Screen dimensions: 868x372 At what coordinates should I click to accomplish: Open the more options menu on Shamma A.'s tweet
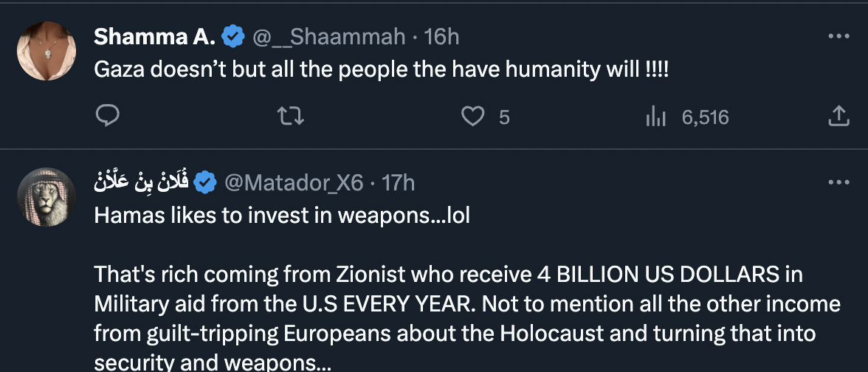click(x=838, y=35)
